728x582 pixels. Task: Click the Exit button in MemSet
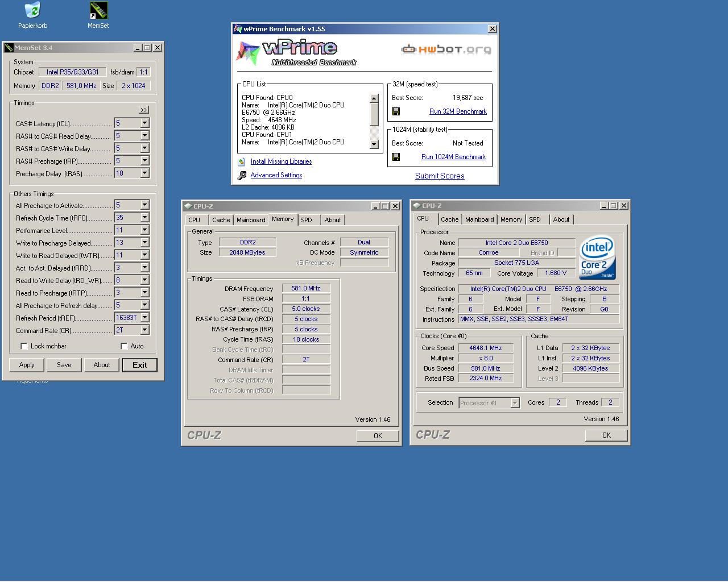(139, 365)
